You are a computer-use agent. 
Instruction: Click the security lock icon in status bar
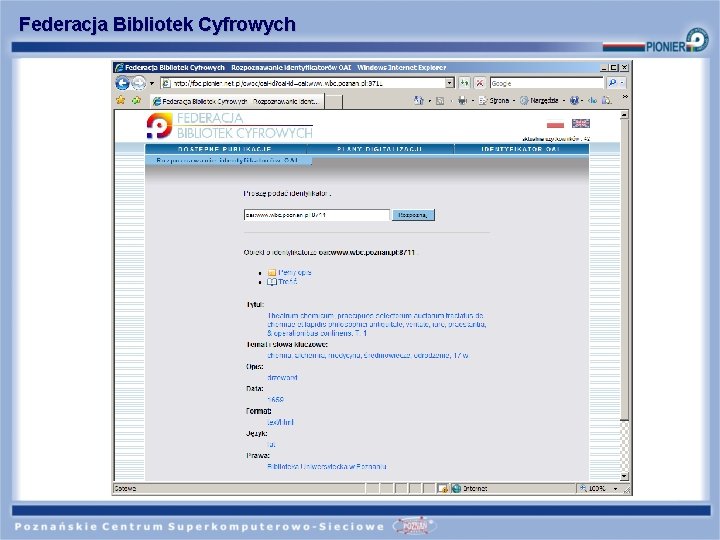point(443,489)
